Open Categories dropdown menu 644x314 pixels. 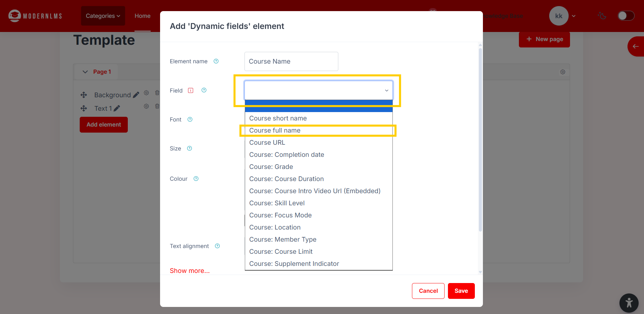coord(103,16)
